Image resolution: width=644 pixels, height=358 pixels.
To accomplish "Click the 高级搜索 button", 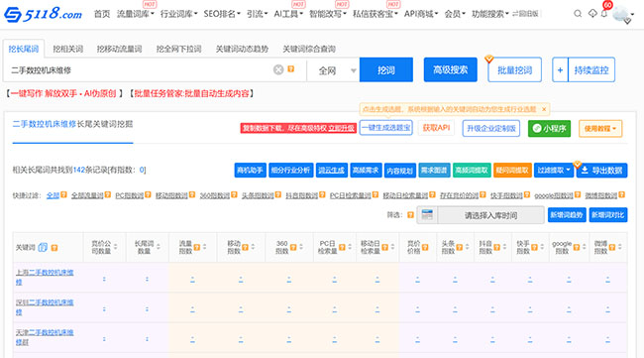I will (450, 69).
